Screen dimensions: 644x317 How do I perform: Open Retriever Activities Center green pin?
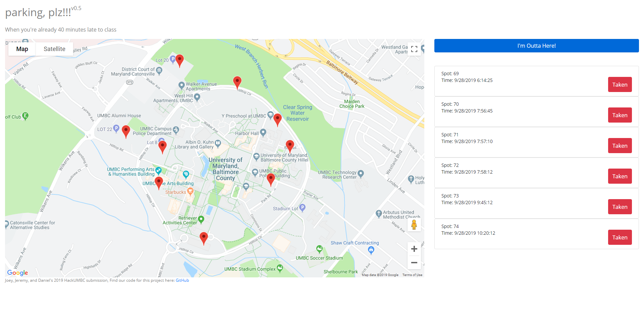pyautogui.click(x=201, y=220)
